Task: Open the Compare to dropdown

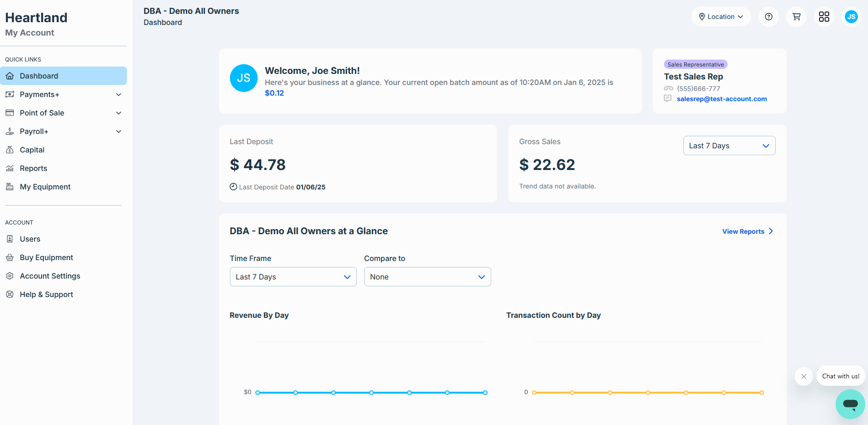Action: (x=427, y=277)
